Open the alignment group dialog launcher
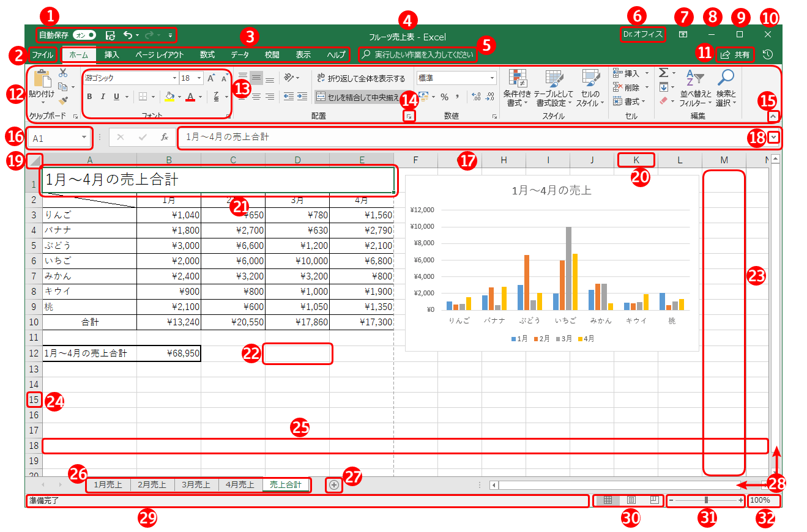The width and height of the screenshot is (807, 532). (410, 116)
